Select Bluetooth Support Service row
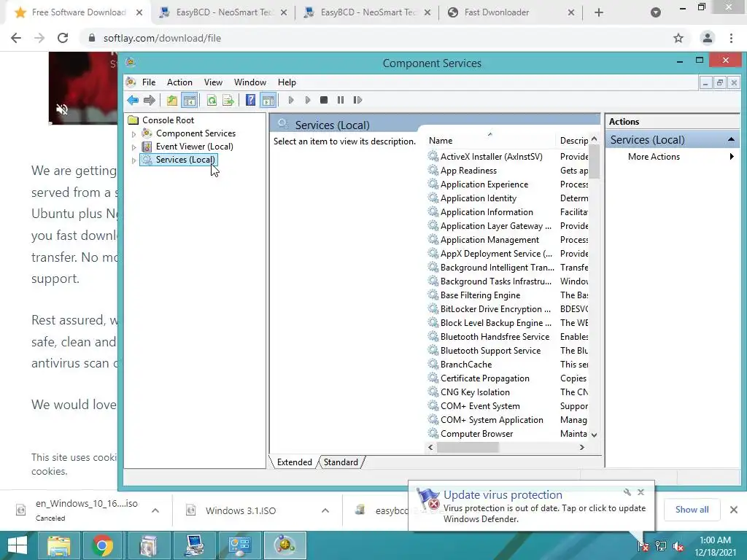 (x=490, y=351)
